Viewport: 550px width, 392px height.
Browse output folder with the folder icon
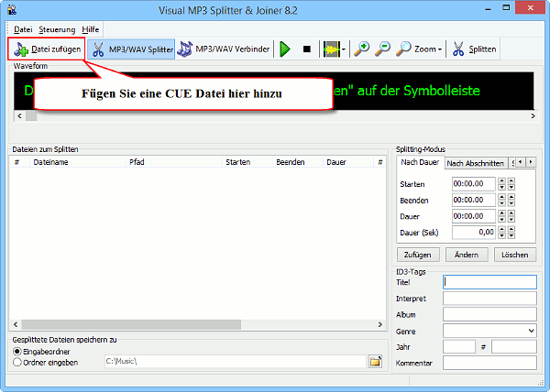click(x=375, y=361)
